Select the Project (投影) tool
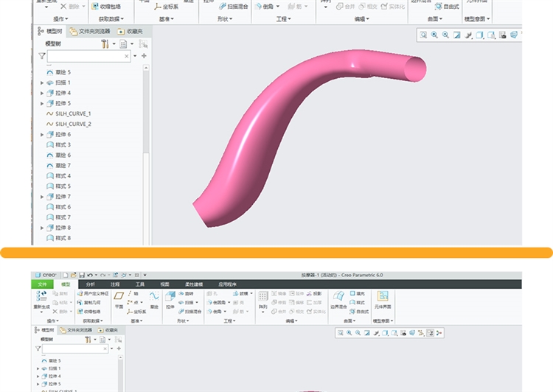Image resolution: width=553 pixels, height=392 pixels. click(314, 293)
